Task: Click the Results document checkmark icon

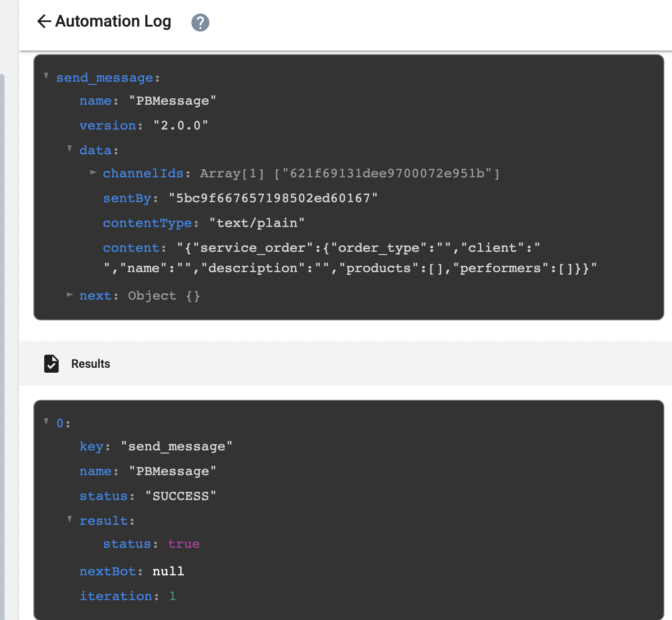Action: 51,364
